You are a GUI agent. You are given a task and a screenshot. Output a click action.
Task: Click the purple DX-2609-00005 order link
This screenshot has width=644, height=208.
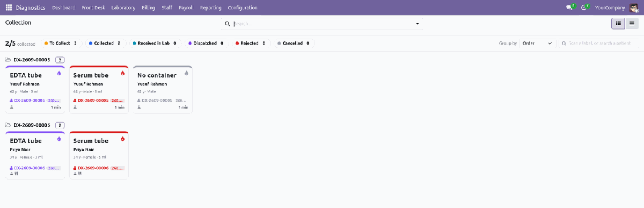(30, 101)
